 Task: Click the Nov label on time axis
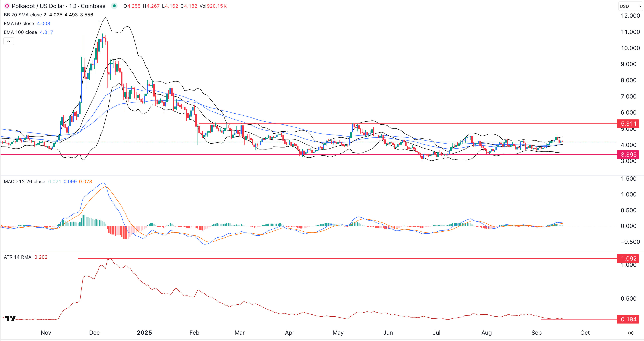tap(46, 333)
